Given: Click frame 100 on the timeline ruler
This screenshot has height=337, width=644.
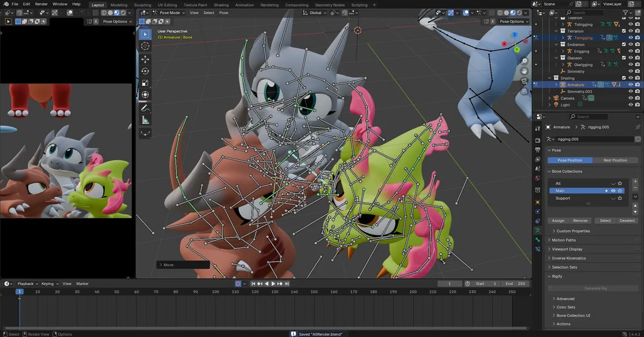Looking at the screenshot, I should (x=215, y=292).
